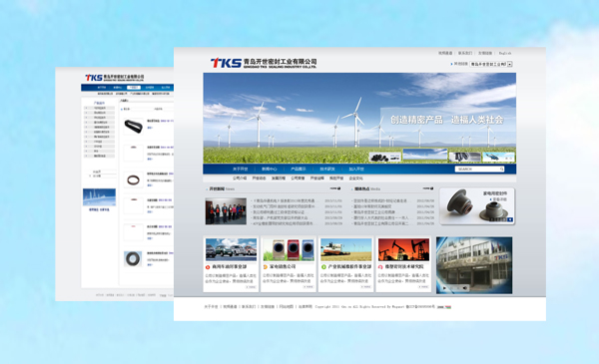Click the TKS company logo in the header
Screen dimensions: 599x364
click(x=264, y=63)
